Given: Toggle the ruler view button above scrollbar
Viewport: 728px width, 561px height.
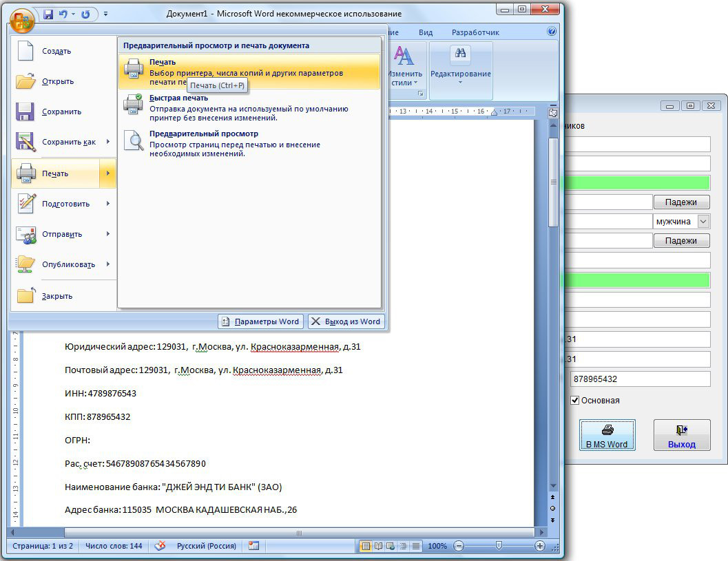Looking at the screenshot, I should point(553,112).
